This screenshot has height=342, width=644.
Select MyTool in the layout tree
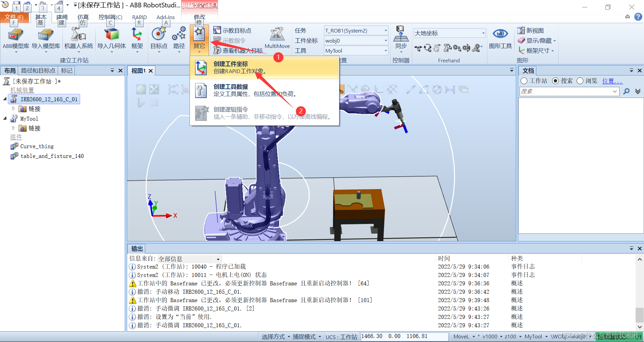coord(29,119)
